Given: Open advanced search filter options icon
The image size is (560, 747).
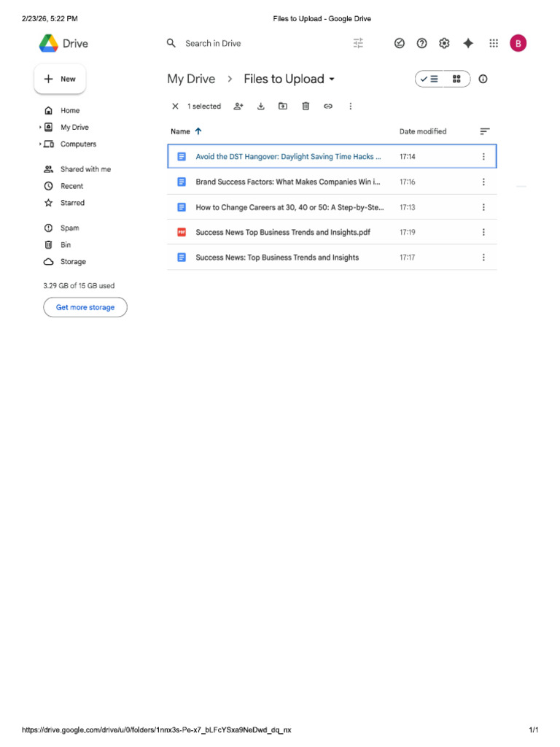Looking at the screenshot, I should click(358, 43).
